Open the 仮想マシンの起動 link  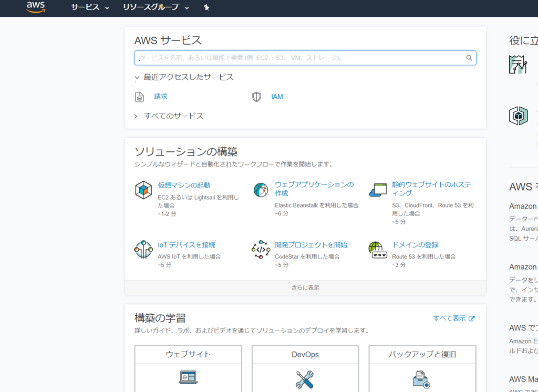[184, 185]
